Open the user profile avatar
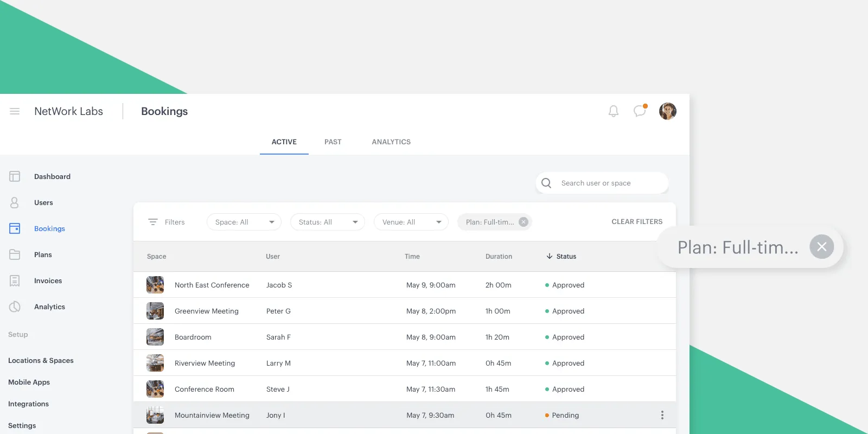 point(668,111)
